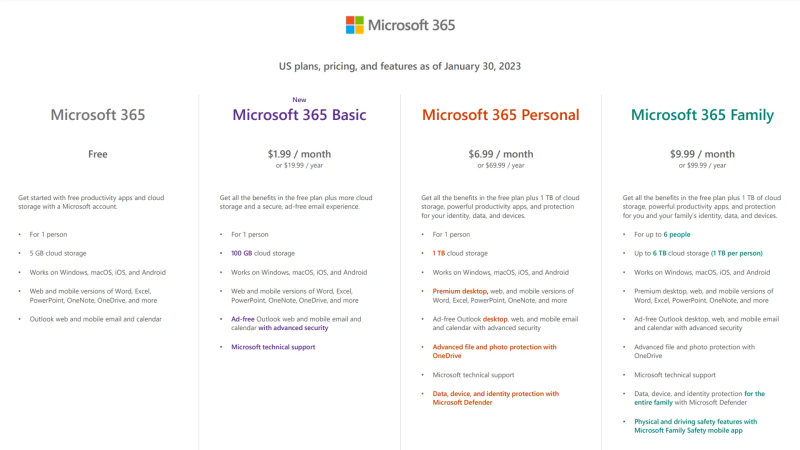Screen dimensions: 800x450
Task: Click For up to 6 people feature
Action: tap(662, 234)
